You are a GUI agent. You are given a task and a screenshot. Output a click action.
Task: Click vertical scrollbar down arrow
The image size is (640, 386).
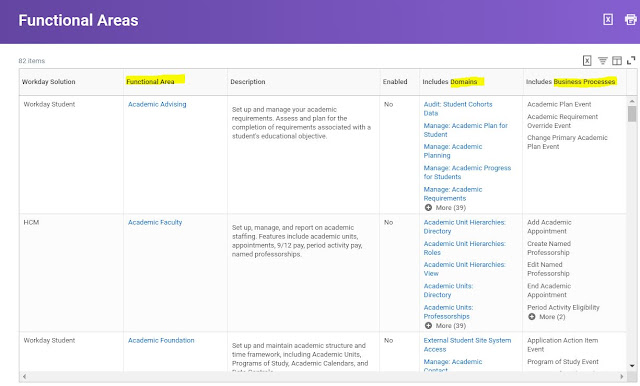[632, 366]
